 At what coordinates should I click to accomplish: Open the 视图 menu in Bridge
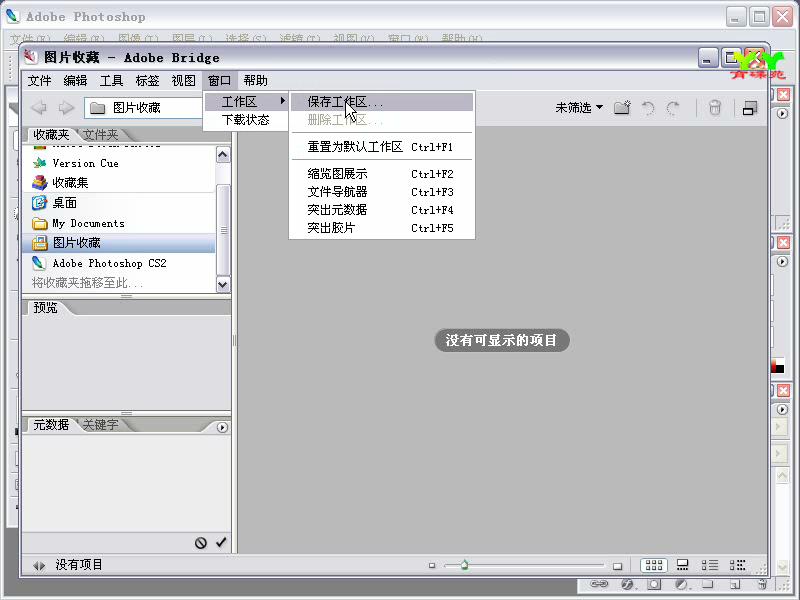(183, 81)
